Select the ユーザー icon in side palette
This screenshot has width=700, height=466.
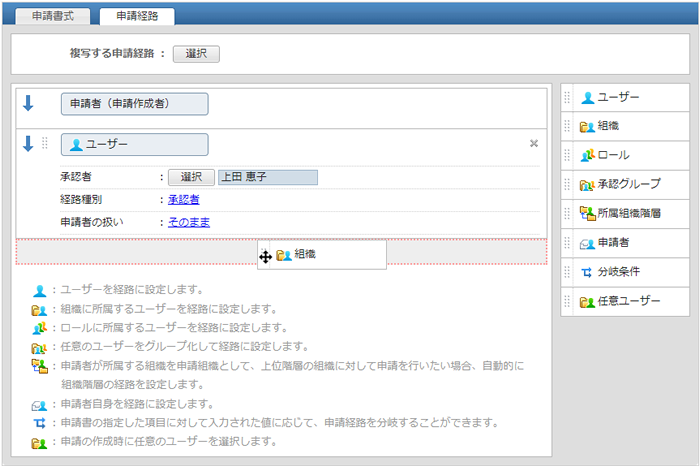pos(588,98)
